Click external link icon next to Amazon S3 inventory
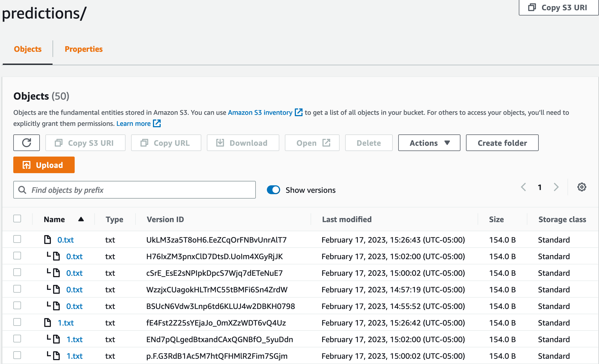 point(299,112)
